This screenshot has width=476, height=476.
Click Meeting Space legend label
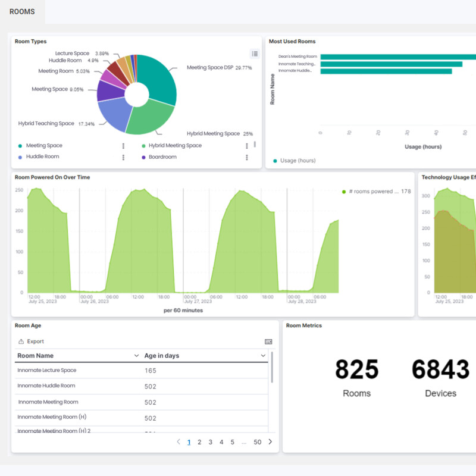(x=44, y=146)
